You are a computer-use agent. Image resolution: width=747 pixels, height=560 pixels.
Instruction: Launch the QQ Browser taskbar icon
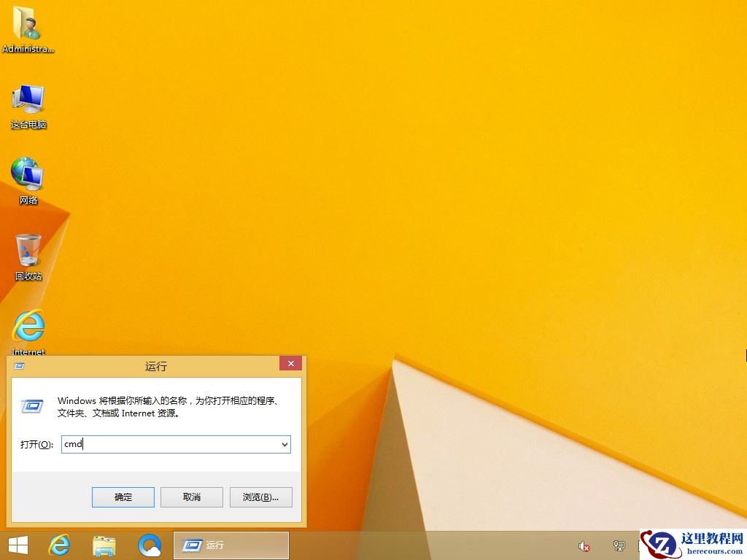tap(150, 545)
